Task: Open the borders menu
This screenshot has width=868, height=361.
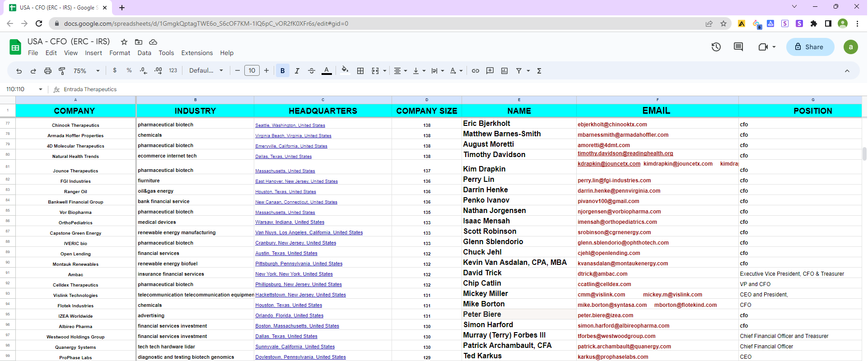Action: 360,71
